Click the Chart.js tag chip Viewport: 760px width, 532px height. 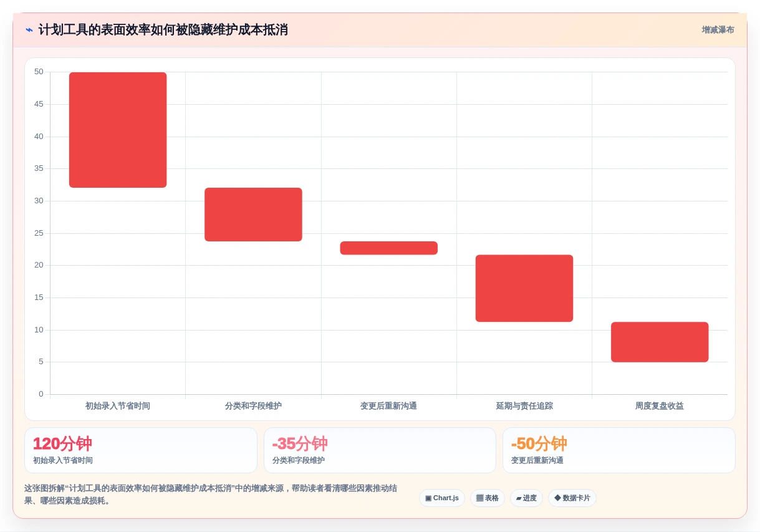point(442,498)
